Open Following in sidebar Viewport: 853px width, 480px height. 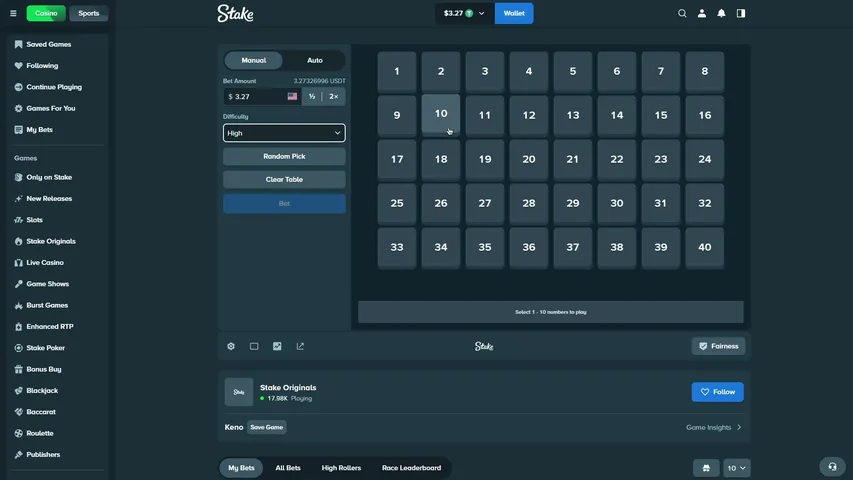pos(42,65)
